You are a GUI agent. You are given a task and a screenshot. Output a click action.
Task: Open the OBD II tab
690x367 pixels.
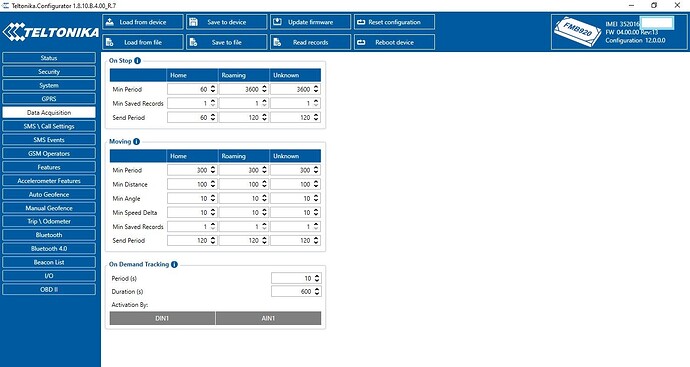pyautogui.click(x=49, y=290)
